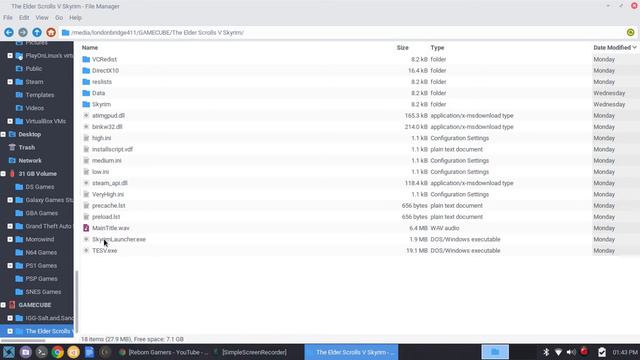This screenshot has width=640, height=360.
Task: Click the MainTitle.wav audio file icon
Action: (86, 228)
